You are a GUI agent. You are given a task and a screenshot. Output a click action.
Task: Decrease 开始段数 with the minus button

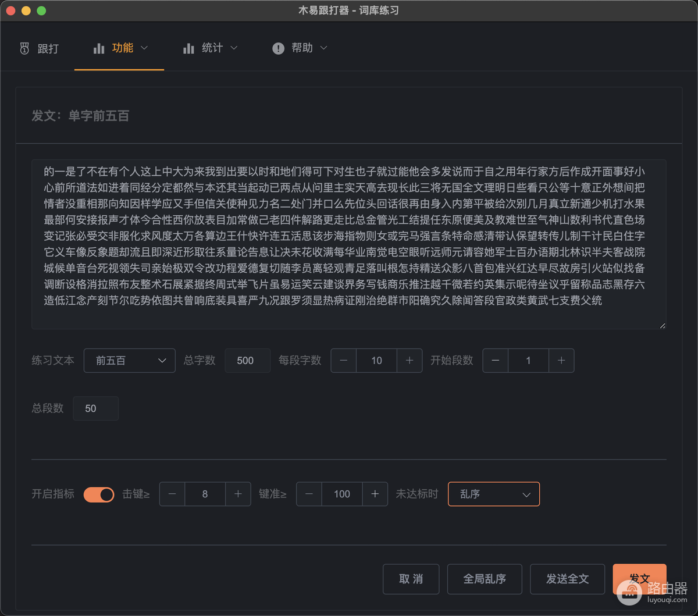tap(496, 361)
